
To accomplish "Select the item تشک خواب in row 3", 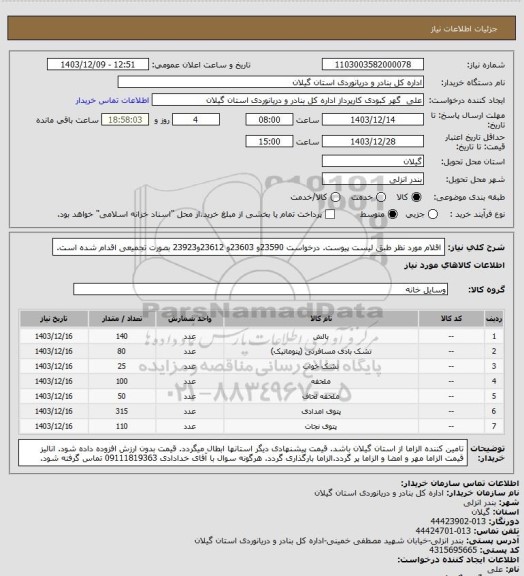I will (x=321, y=366).
